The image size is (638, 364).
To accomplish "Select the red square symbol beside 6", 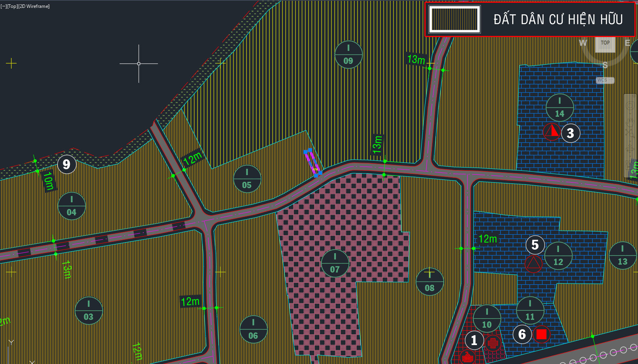I will 541,334.
